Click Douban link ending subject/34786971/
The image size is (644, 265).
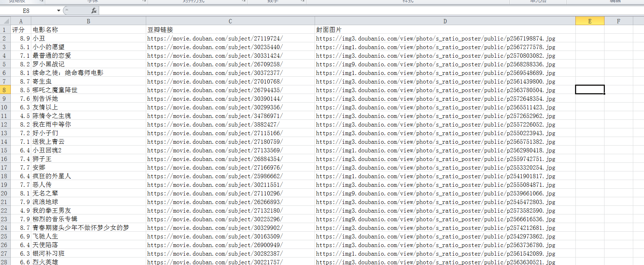(x=230, y=116)
